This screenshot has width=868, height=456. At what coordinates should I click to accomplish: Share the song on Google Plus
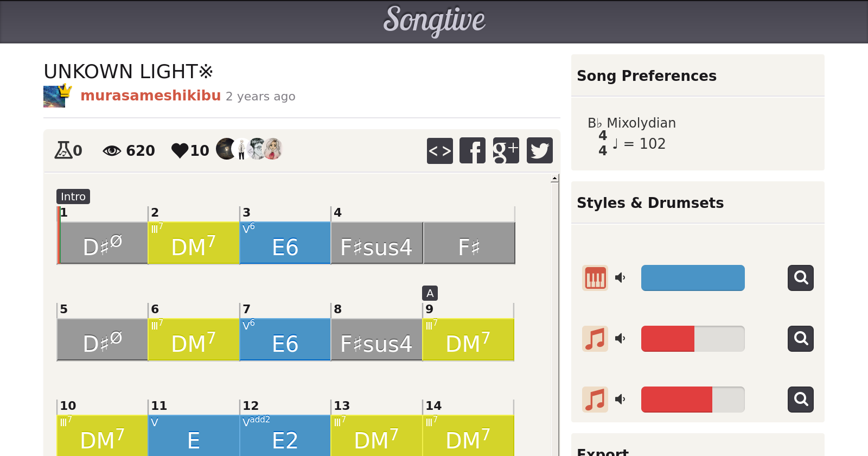click(x=506, y=150)
